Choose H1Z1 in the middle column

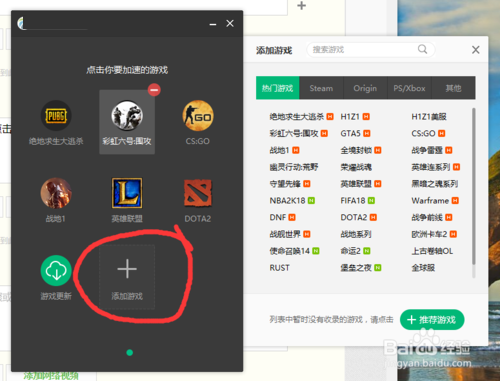350,117
